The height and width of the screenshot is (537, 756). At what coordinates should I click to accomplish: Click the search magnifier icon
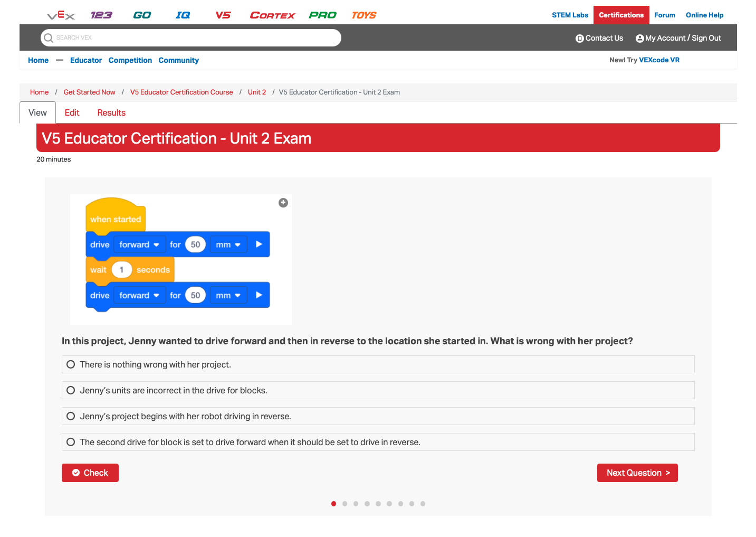49,37
